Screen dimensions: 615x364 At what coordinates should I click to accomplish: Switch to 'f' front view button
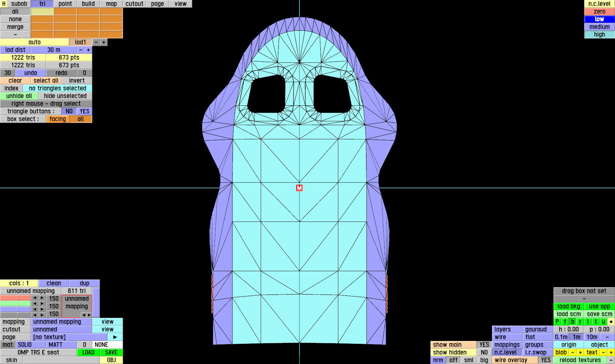pos(565,322)
